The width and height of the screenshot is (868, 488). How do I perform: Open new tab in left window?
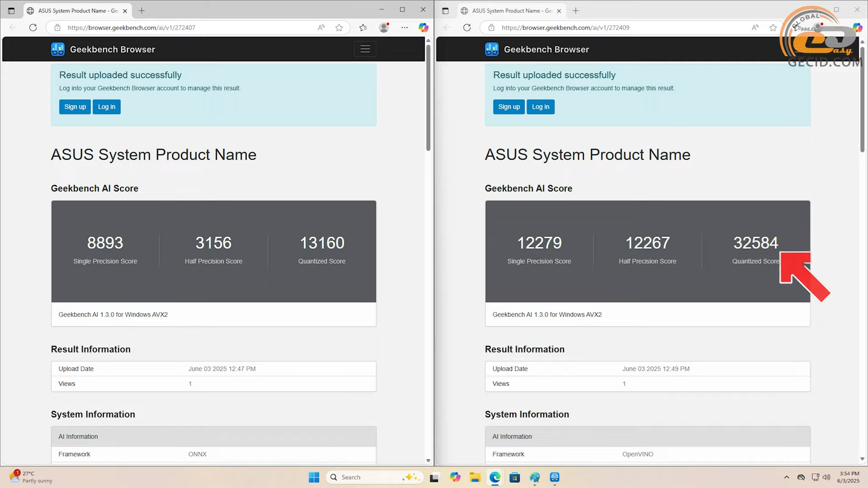click(142, 10)
